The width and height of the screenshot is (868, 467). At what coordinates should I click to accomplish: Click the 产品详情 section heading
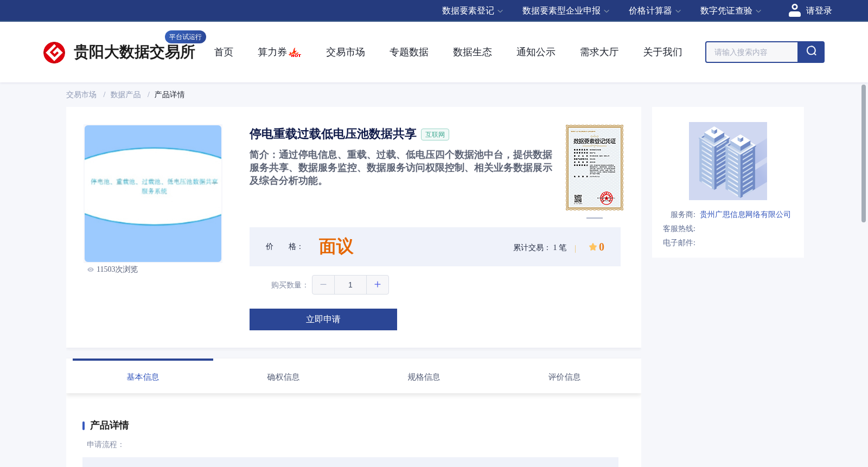click(x=110, y=425)
